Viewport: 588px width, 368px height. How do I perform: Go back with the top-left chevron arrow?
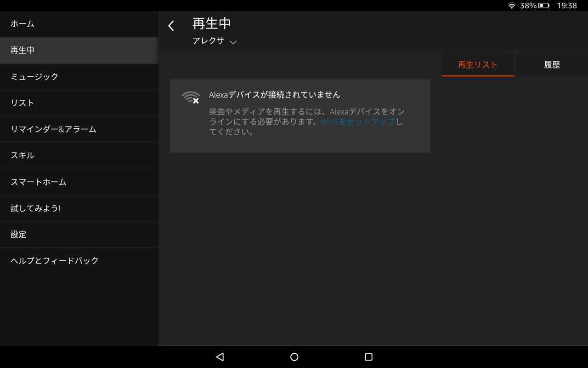pos(171,26)
